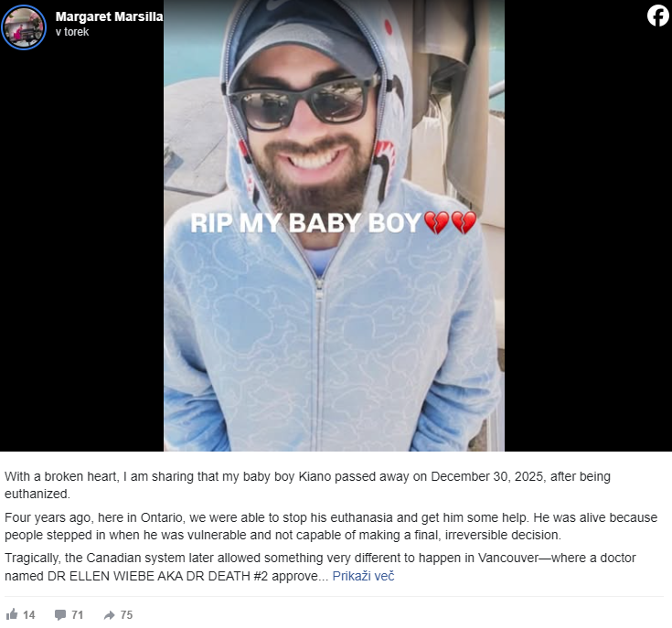Open Margaret Marsilla's profile via name
The image size is (672, 628).
click(x=109, y=16)
